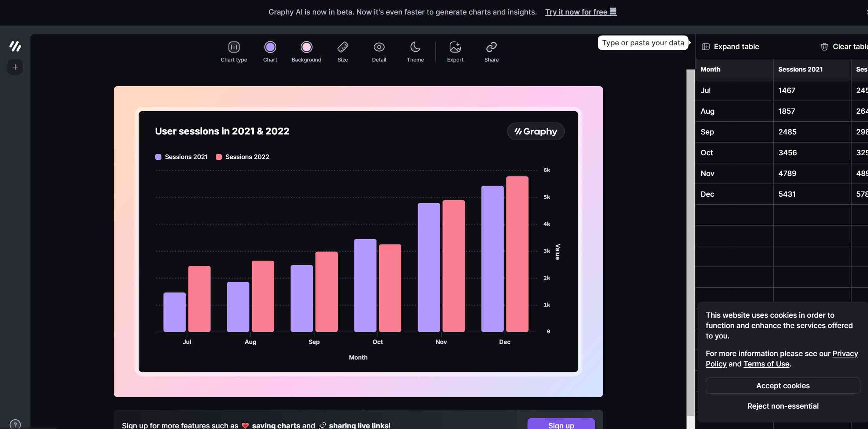The image size is (868, 429).
Task: Click the Chart Type icon
Action: [234, 47]
